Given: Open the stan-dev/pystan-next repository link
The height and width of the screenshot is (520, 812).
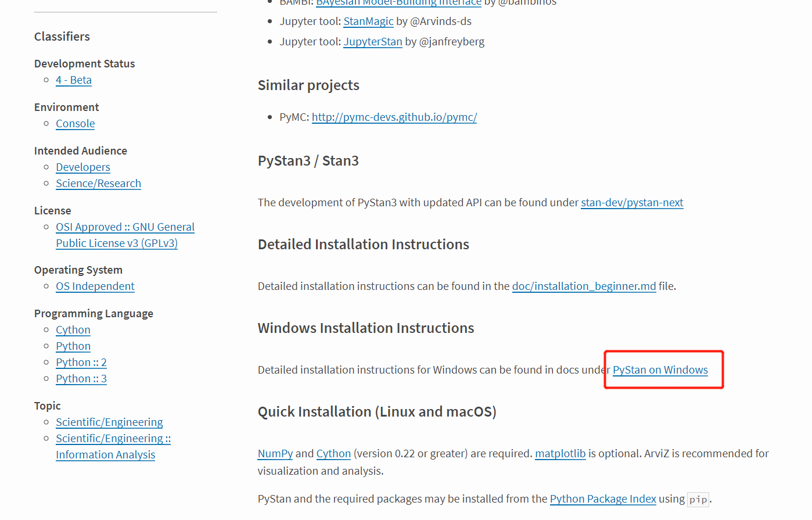Looking at the screenshot, I should (x=631, y=203).
